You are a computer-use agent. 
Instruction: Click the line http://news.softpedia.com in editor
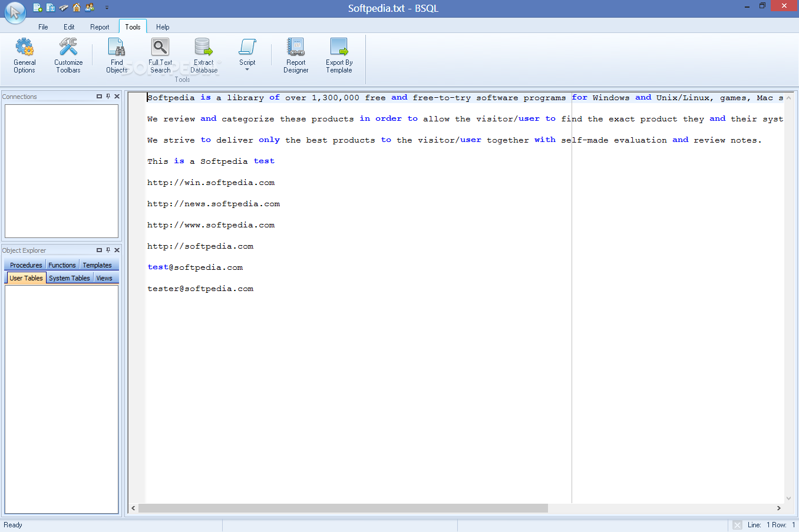(213, 204)
